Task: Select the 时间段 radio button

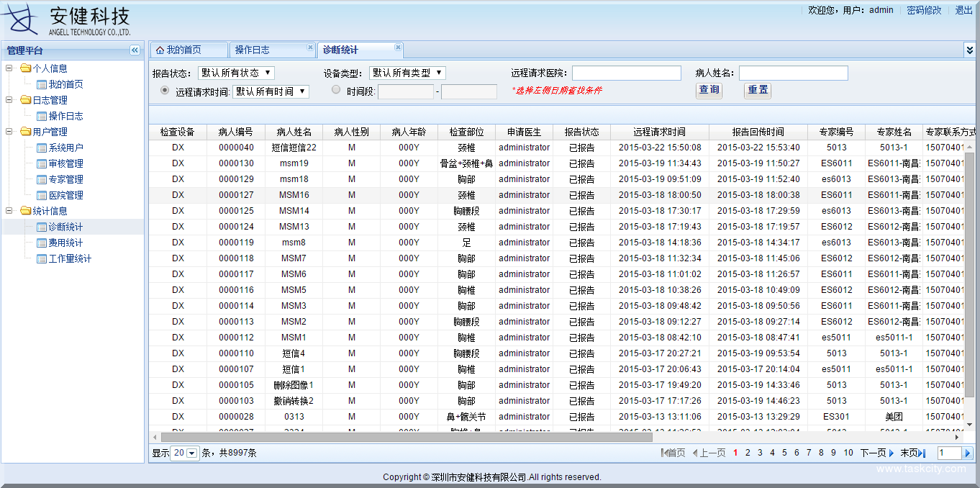Action: point(335,89)
